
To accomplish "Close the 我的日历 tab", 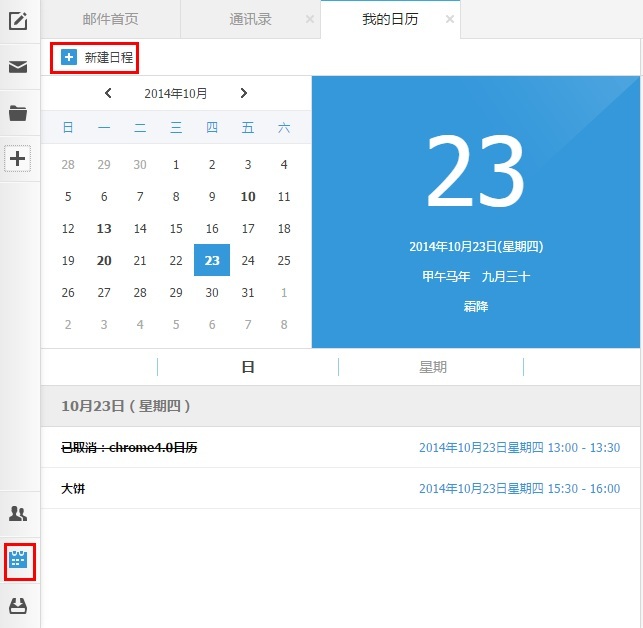I will click(x=450, y=19).
